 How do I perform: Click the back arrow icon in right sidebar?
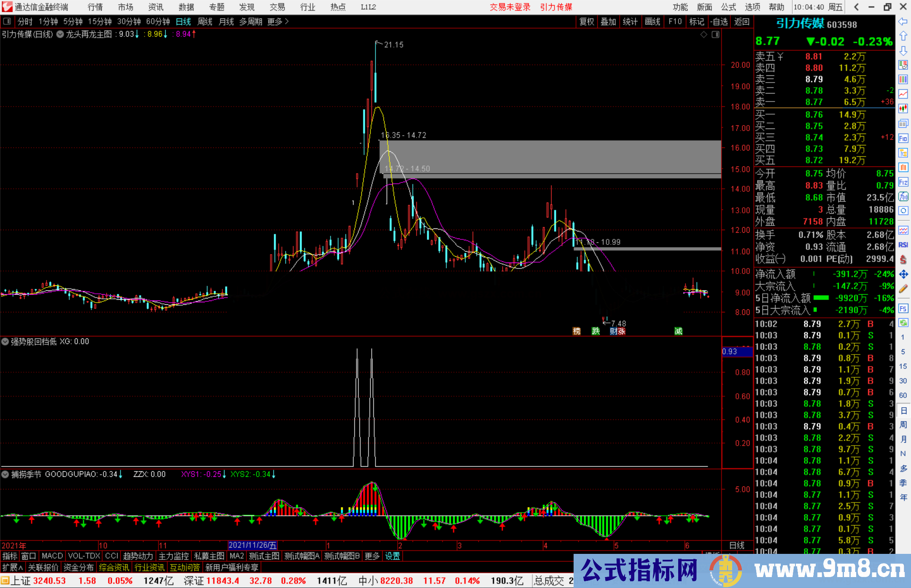903,21
